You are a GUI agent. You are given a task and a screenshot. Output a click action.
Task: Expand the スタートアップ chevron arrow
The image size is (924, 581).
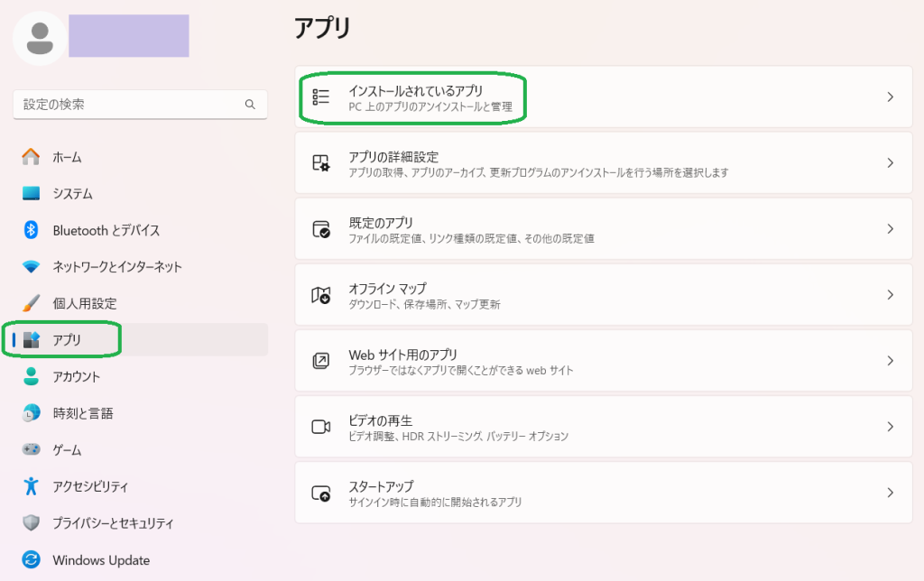click(890, 493)
